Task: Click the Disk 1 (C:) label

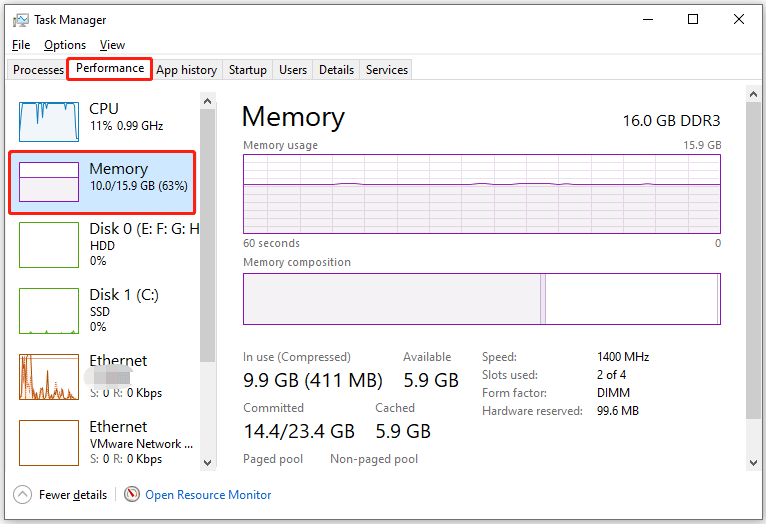Action: coord(124,294)
